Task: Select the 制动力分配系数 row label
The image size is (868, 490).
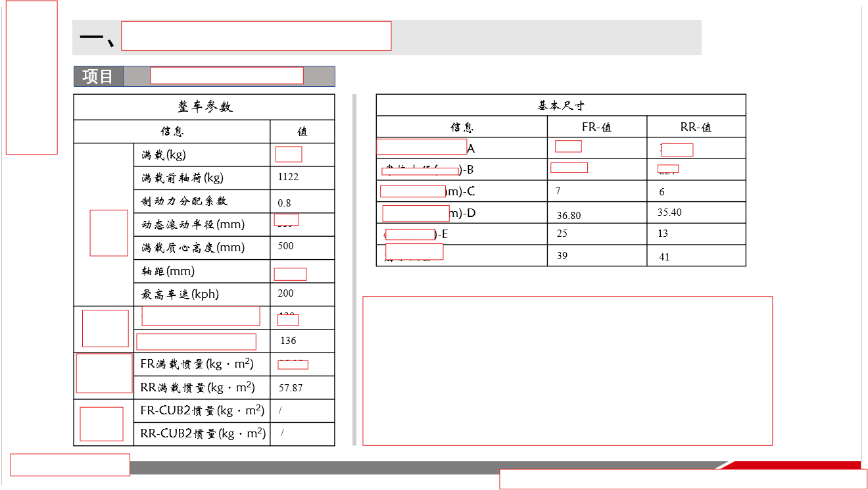Action: coord(185,201)
